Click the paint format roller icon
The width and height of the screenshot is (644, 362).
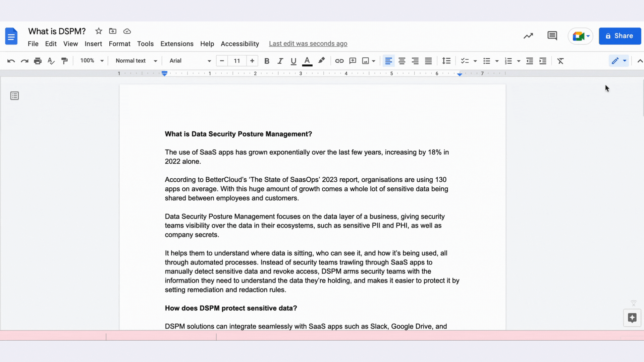click(x=64, y=61)
